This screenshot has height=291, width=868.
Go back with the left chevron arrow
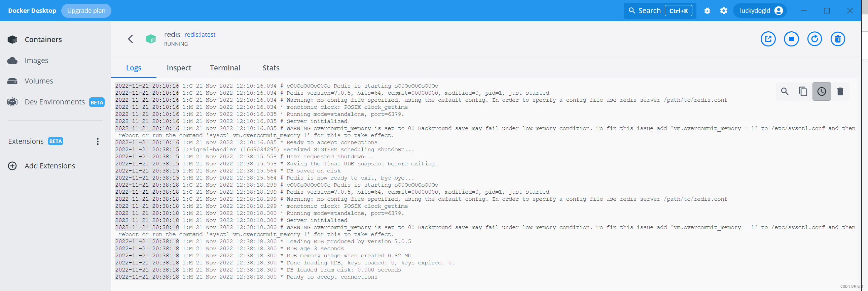(131, 39)
